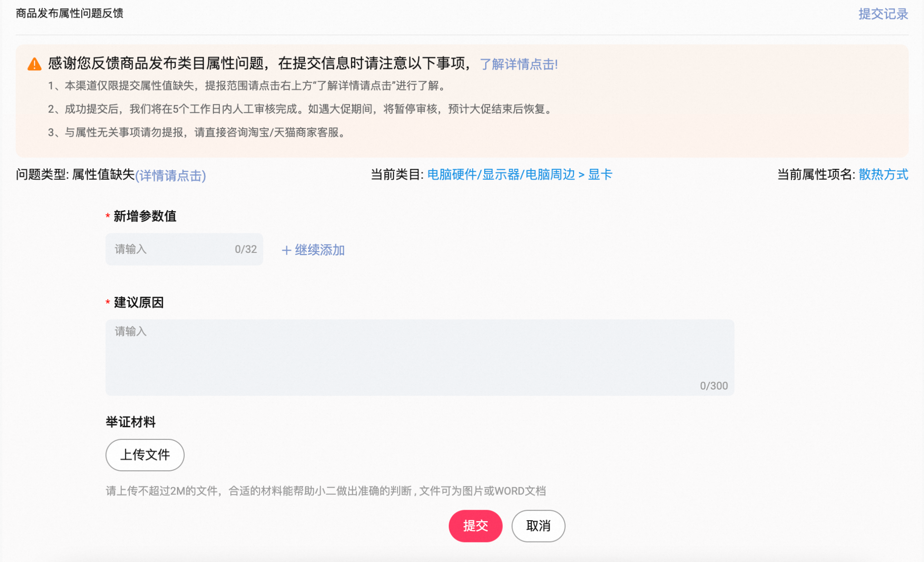Click the category 电脑硬件/显示器/电脑周边 > 显卡
Image resolution: width=924 pixels, height=562 pixels.
pyautogui.click(x=520, y=174)
